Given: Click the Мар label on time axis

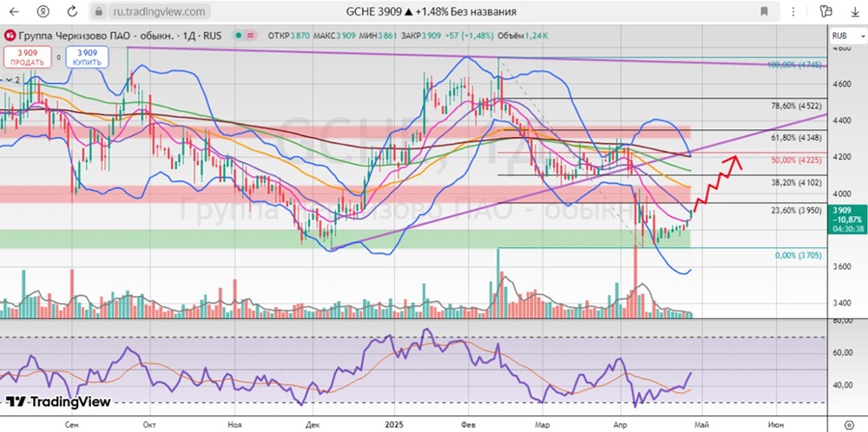Looking at the screenshot, I should 542,425.
